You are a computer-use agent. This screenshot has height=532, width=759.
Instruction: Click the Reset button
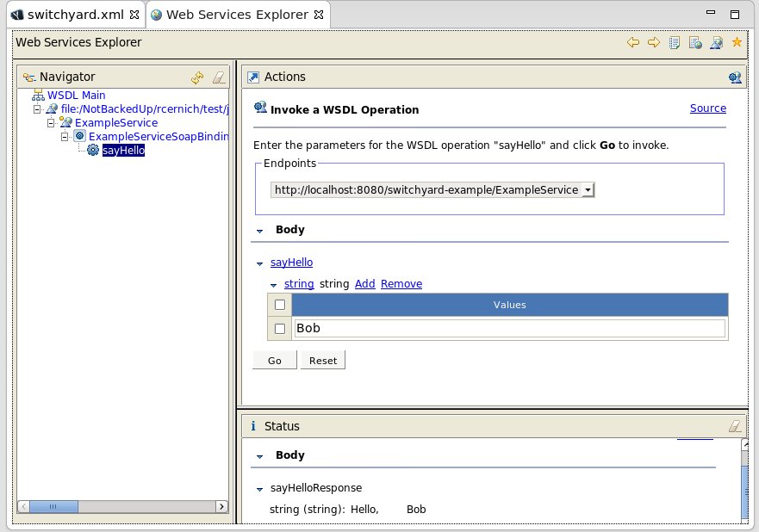pos(323,361)
